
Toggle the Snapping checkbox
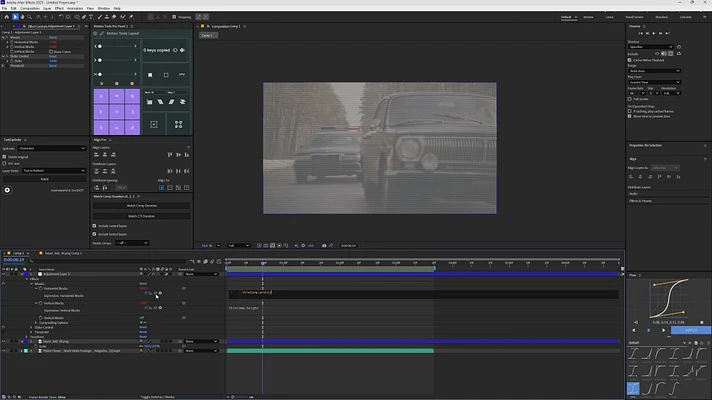(x=174, y=17)
